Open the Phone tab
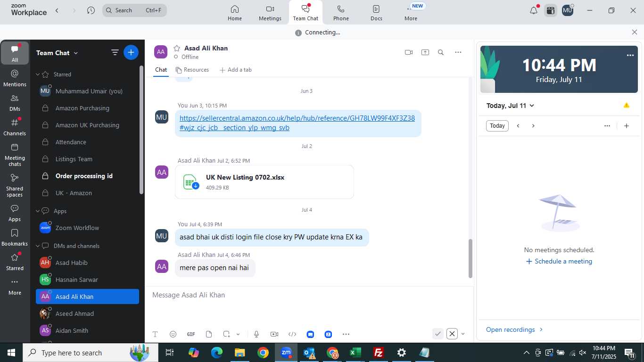Viewport: 644px width, 362px height. point(341,13)
